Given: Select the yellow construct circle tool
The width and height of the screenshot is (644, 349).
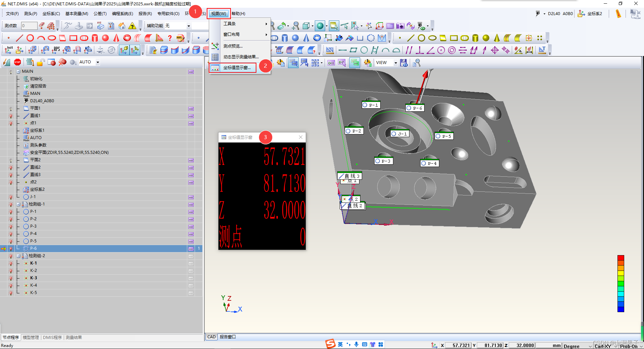Looking at the screenshot, I should point(422,38).
